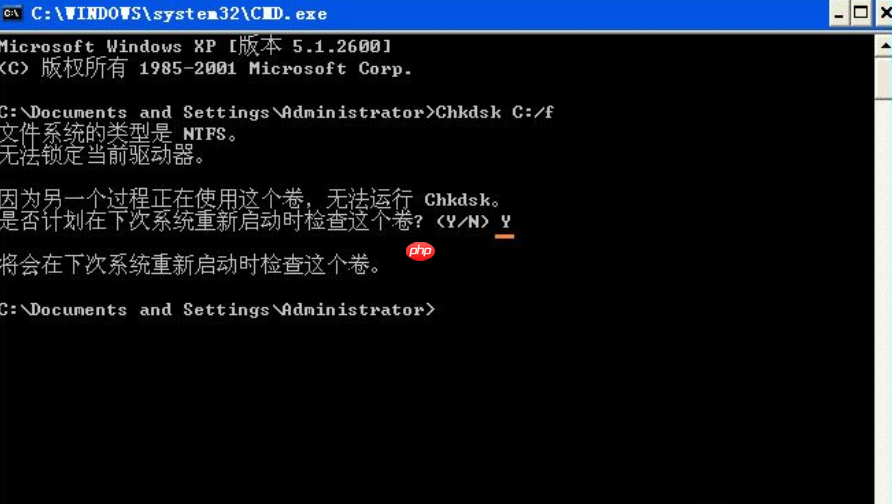Click the underlined Y answer

(505, 223)
